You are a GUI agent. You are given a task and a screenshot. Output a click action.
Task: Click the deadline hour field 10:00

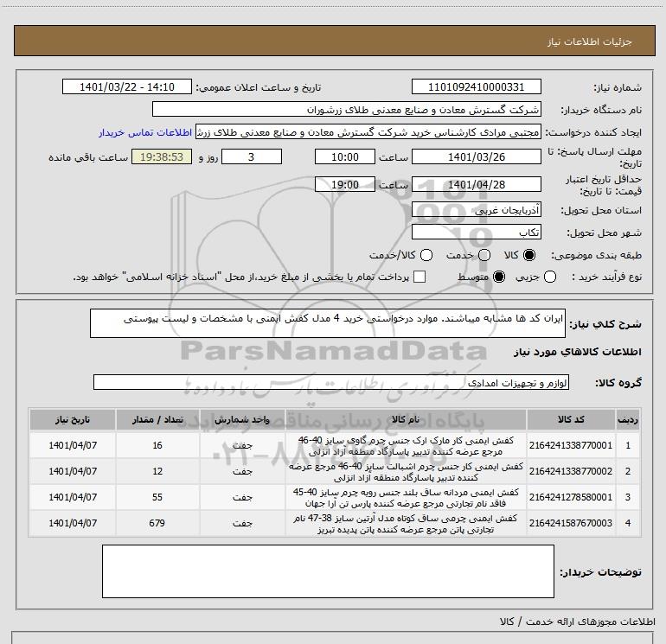click(x=345, y=157)
